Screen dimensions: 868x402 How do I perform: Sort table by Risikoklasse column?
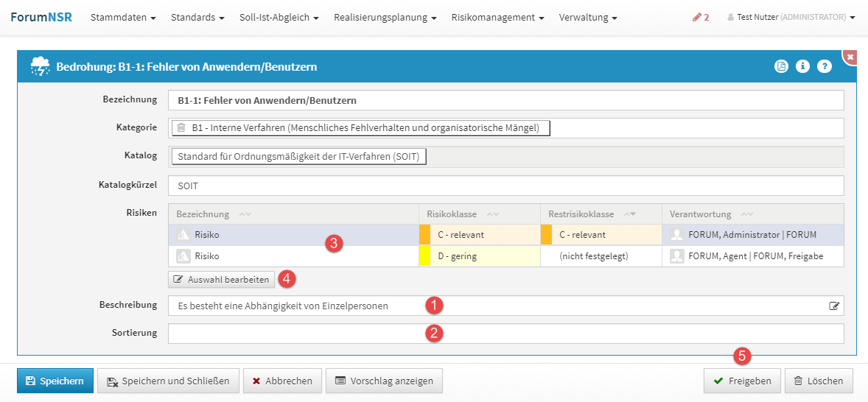[x=492, y=214]
